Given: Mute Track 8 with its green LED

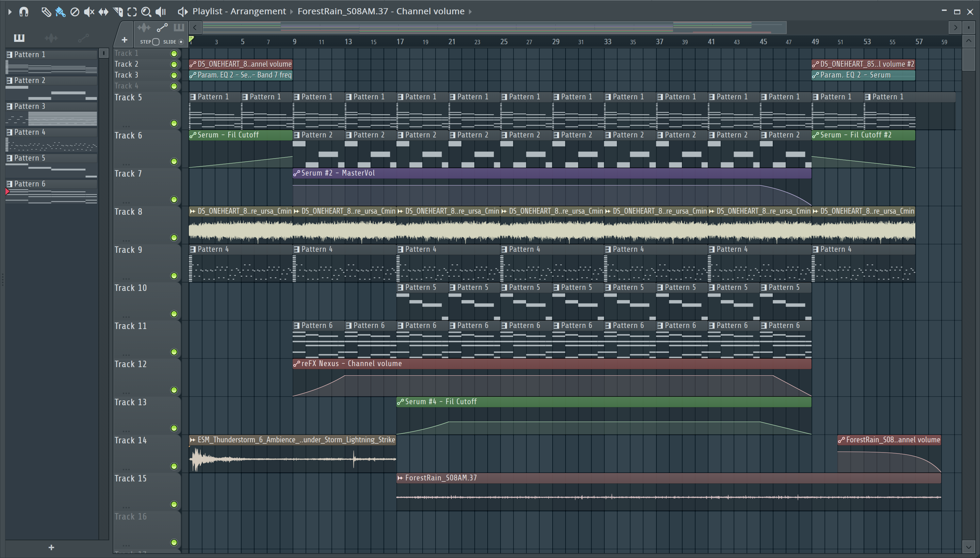Looking at the screenshot, I should click(x=174, y=237).
